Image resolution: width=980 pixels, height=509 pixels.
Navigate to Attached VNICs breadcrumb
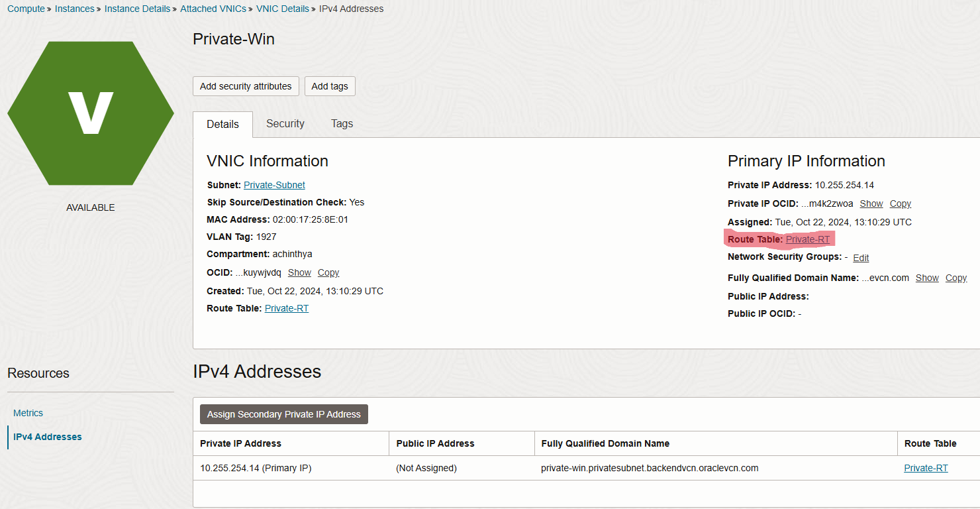click(213, 9)
